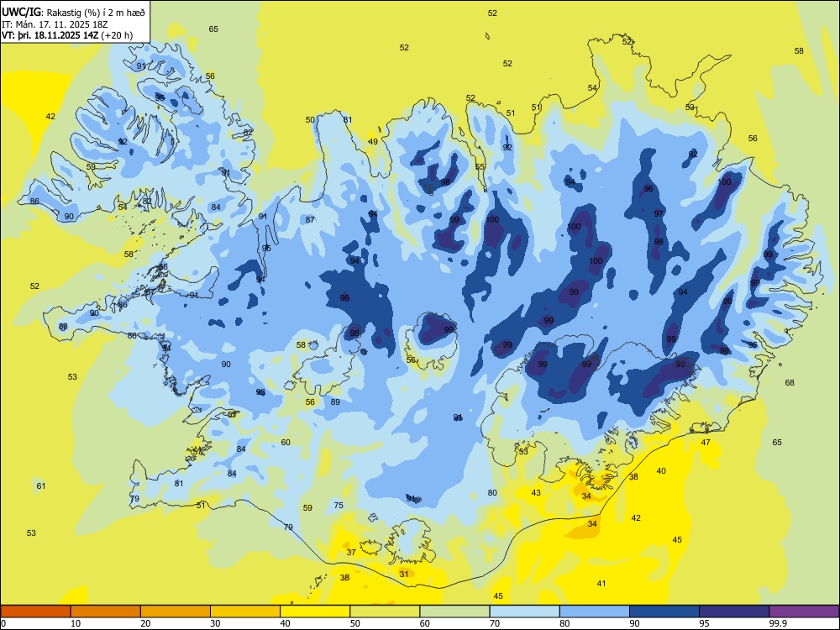
Task: Click the 90–95 dark blue legend swatch
Action: coord(664,612)
